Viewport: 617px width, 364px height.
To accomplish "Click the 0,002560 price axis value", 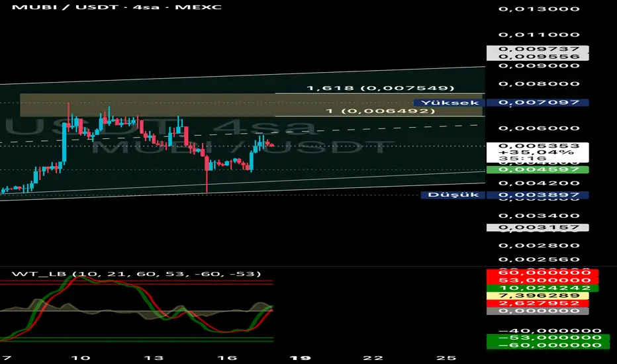I will click(539, 259).
